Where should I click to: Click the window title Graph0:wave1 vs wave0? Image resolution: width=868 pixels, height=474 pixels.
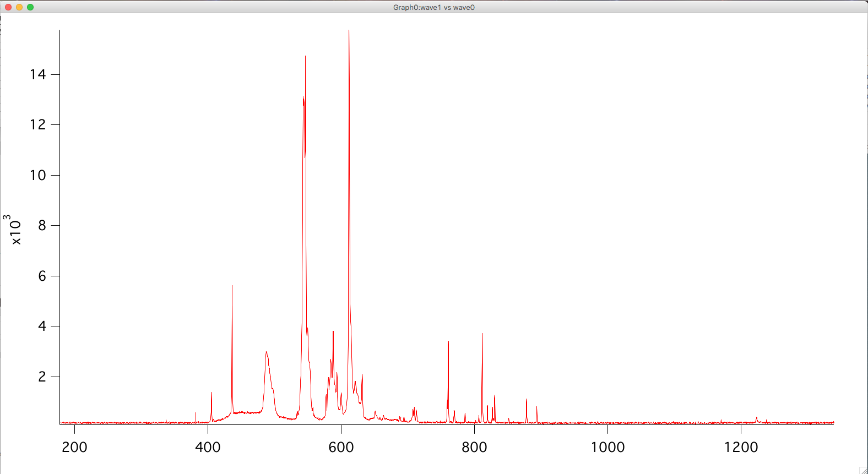coord(433,7)
